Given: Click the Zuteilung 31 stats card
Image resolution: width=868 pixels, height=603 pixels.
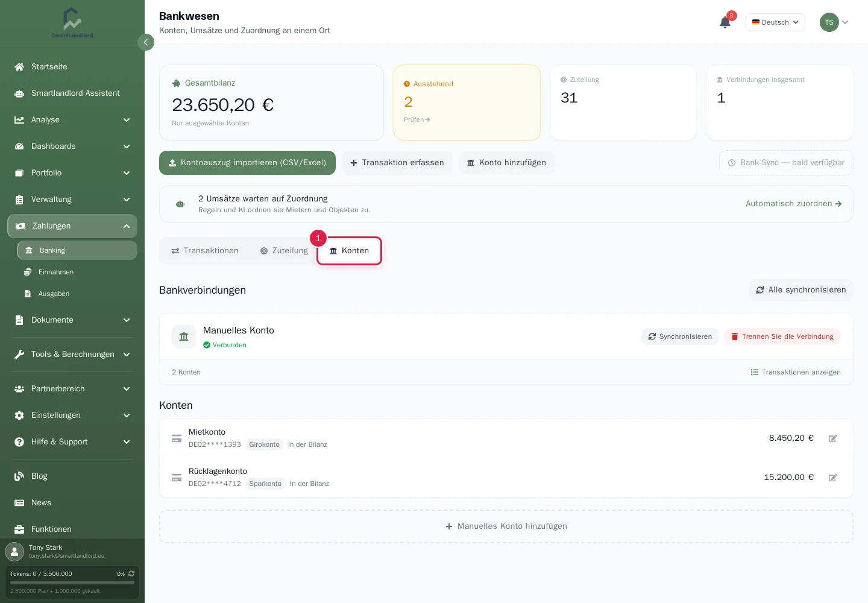Looking at the screenshot, I should point(623,103).
